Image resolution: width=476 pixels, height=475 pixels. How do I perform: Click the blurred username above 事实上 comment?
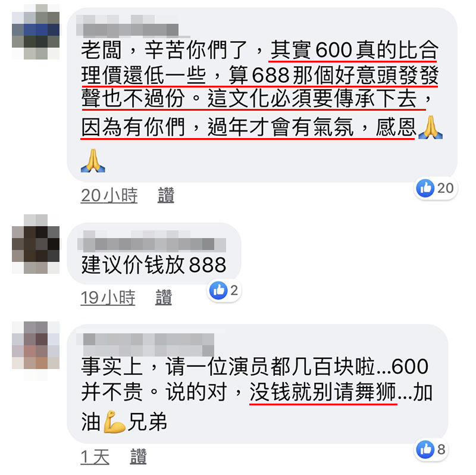[x=145, y=345]
